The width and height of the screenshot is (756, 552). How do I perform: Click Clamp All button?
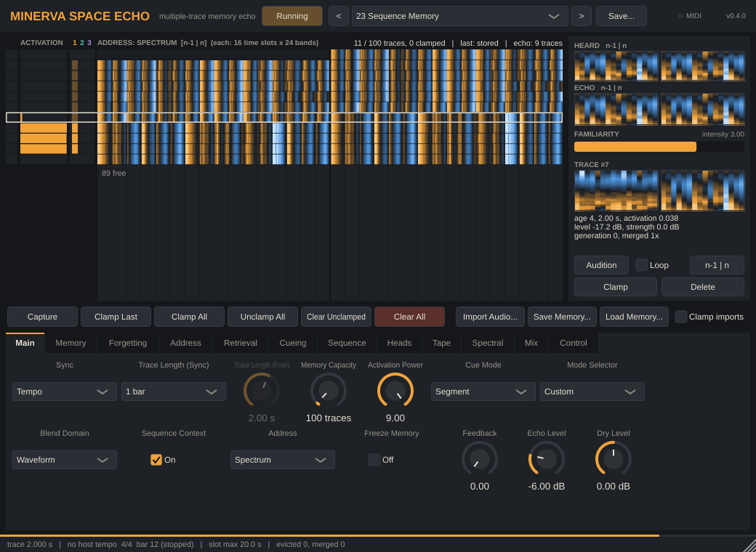pyautogui.click(x=189, y=317)
